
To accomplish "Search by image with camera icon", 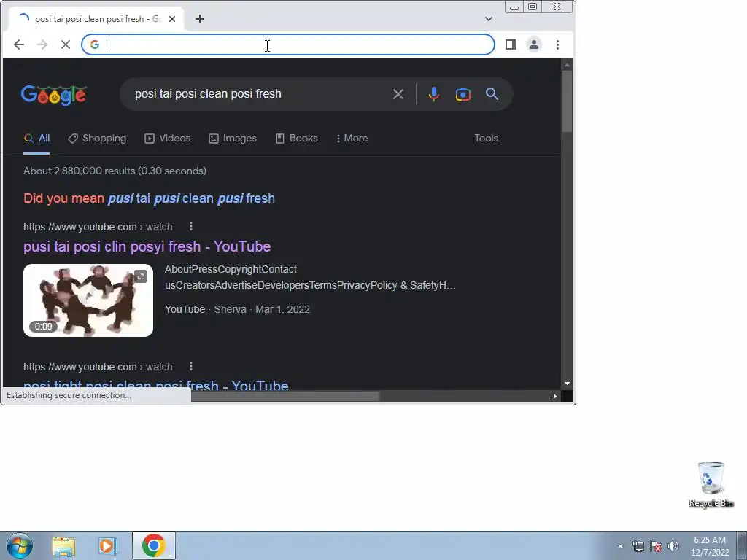I will [463, 94].
